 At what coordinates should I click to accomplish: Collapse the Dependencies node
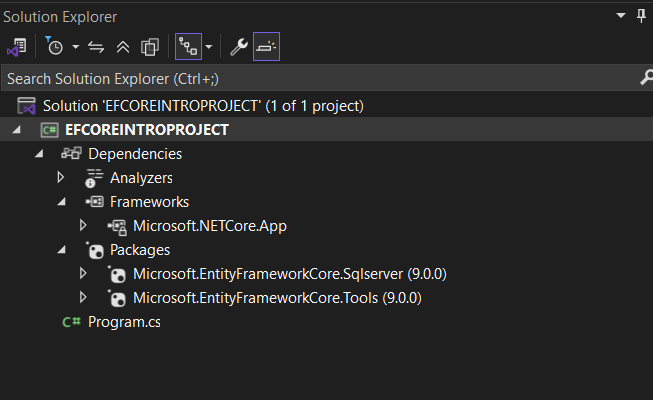pos(39,154)
